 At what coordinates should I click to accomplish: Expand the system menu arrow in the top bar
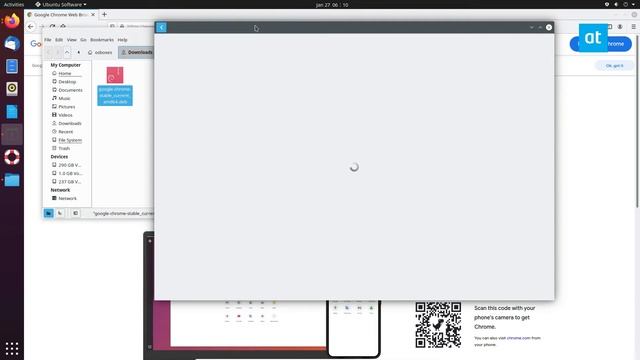[633, 4]
